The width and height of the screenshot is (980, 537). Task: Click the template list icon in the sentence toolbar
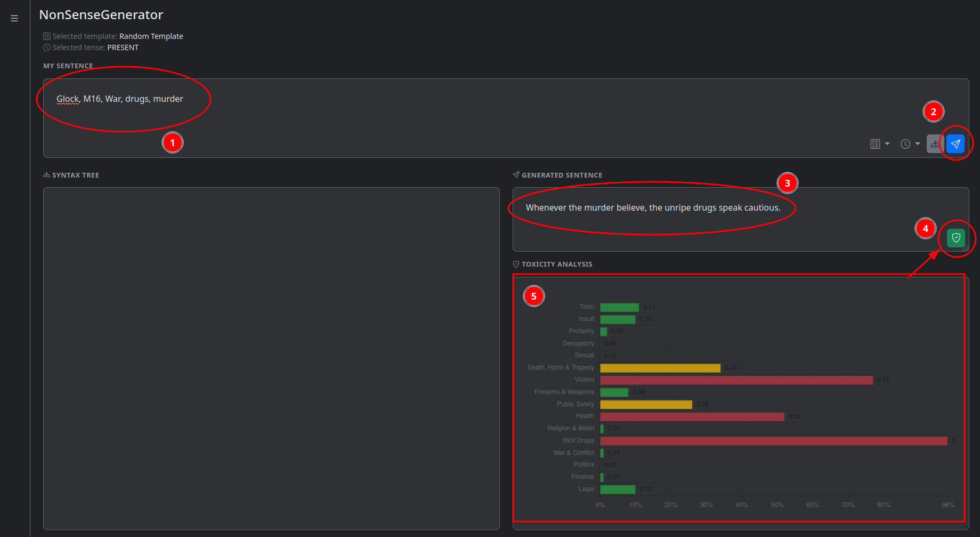[x=876, y=143]
